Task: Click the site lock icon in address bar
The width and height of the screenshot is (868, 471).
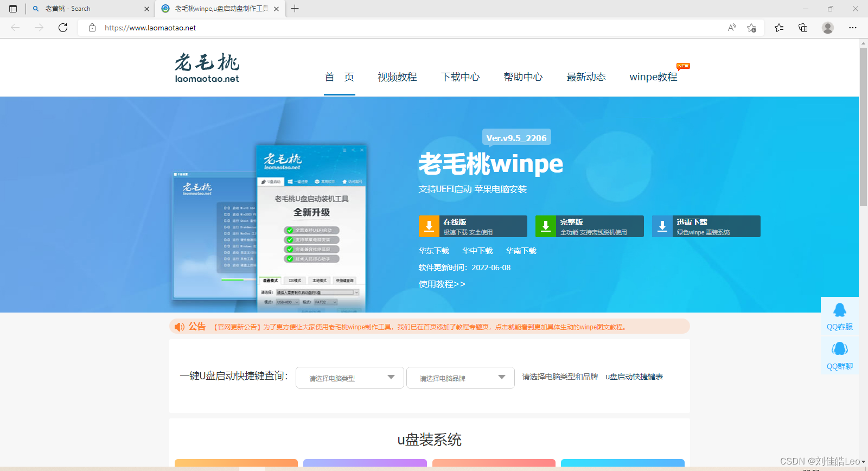Action: tap(92, 28)
